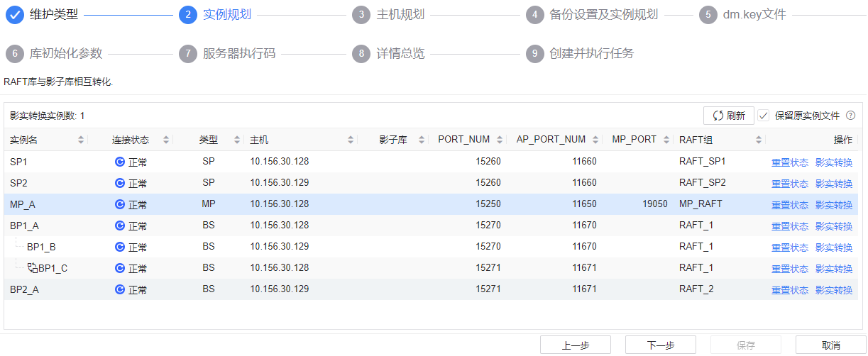Click 重置状态 for SP1
The image size is (868, 356).
click(790, 162)
